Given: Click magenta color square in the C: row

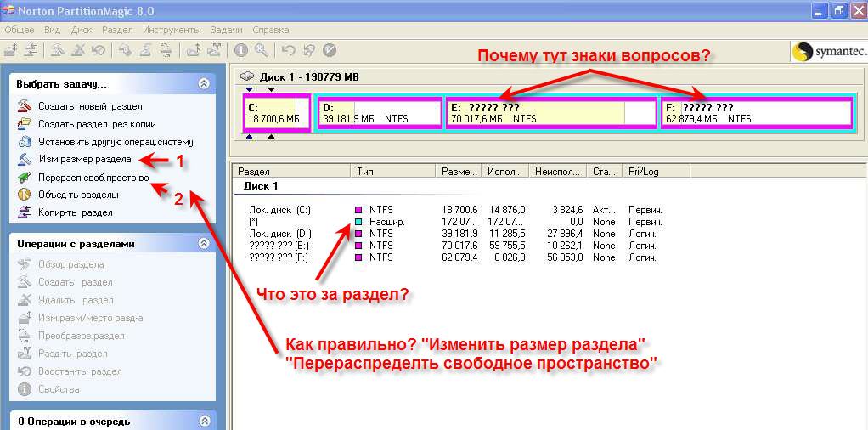Looking at the screenshot, I should pos(358,210).
